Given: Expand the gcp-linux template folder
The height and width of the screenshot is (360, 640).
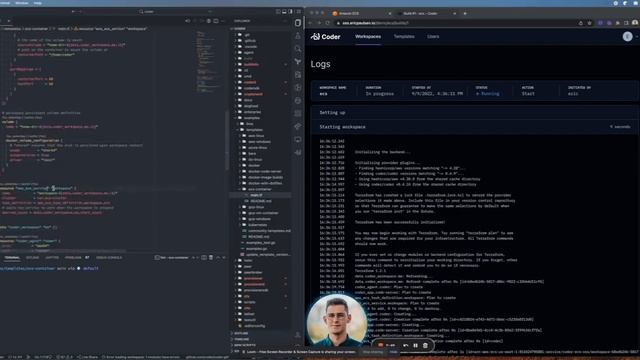Looking at the screenshot, I should [x=256, y=207].
